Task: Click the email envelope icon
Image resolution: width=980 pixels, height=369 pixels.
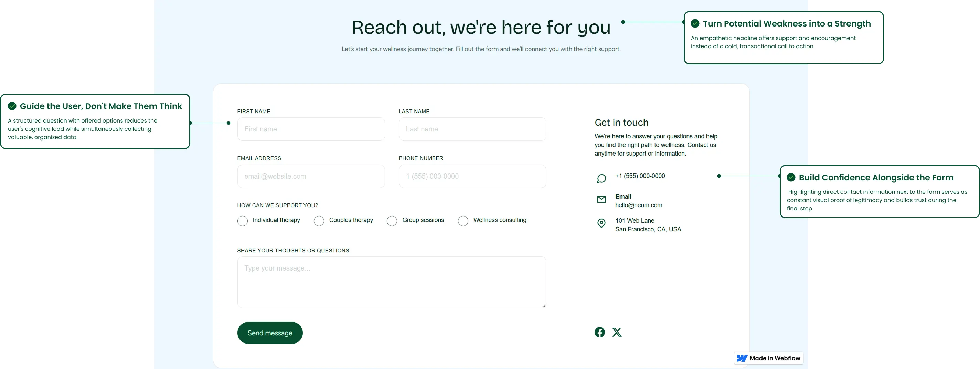Action: coord(601,199)
